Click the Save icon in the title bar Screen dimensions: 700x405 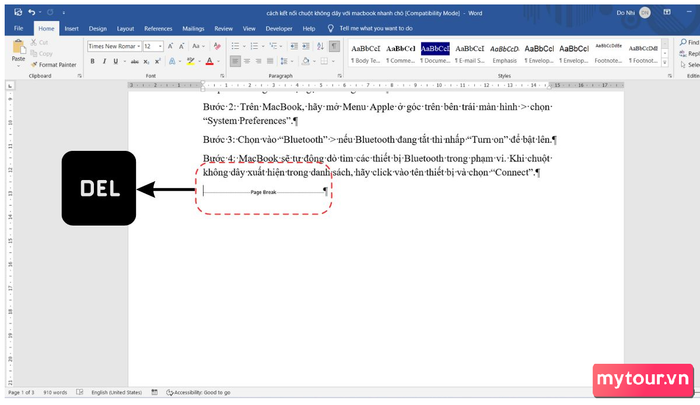point(18,13)
